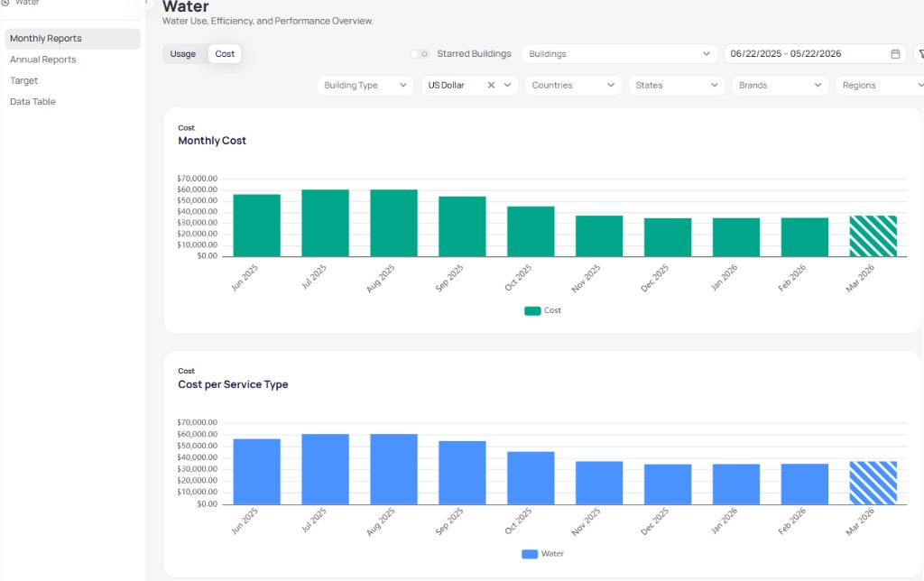Open the calendar icon in date range field

895,53
